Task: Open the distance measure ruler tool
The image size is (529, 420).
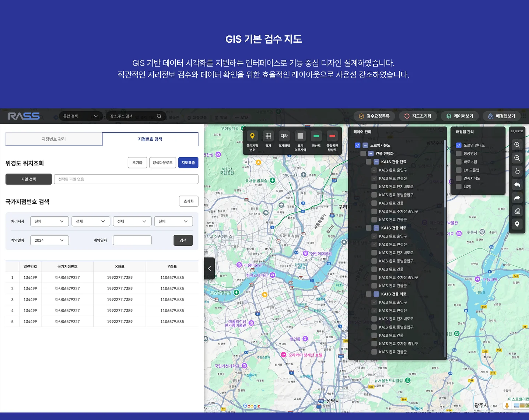Action: pos(517,211)
